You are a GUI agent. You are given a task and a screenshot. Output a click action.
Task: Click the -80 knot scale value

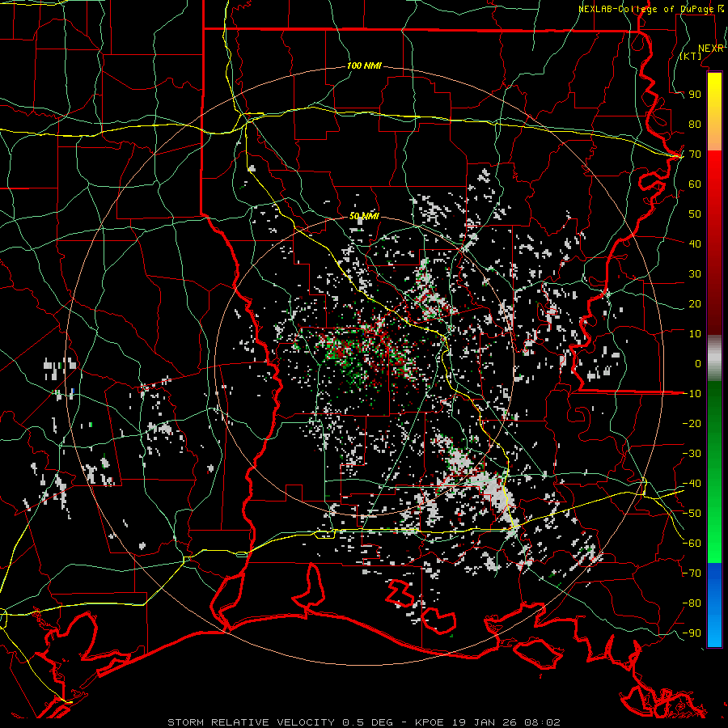tap(692, 603)
